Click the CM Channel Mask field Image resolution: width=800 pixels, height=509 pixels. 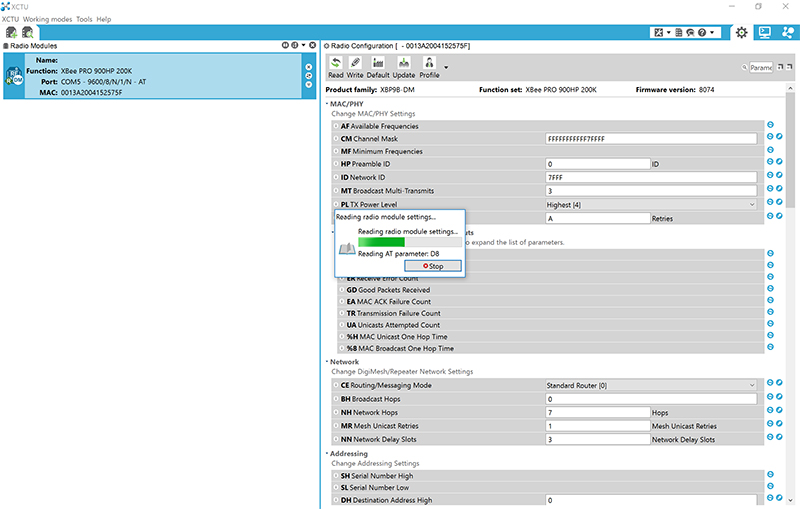651,139
